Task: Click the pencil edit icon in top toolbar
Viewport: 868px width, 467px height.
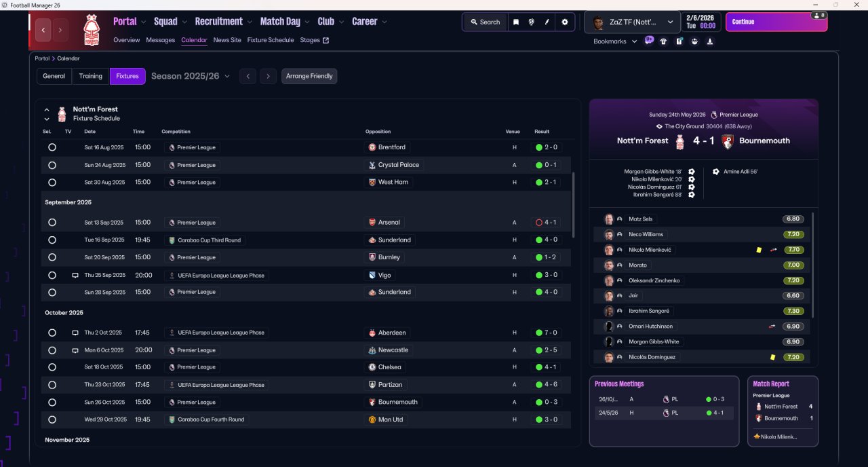Action: pos(547,22)
